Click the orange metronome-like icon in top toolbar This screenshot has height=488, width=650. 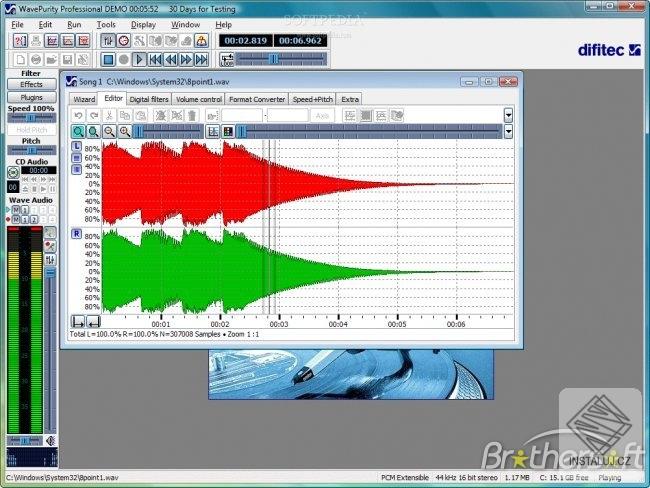[x=201, y=41]
